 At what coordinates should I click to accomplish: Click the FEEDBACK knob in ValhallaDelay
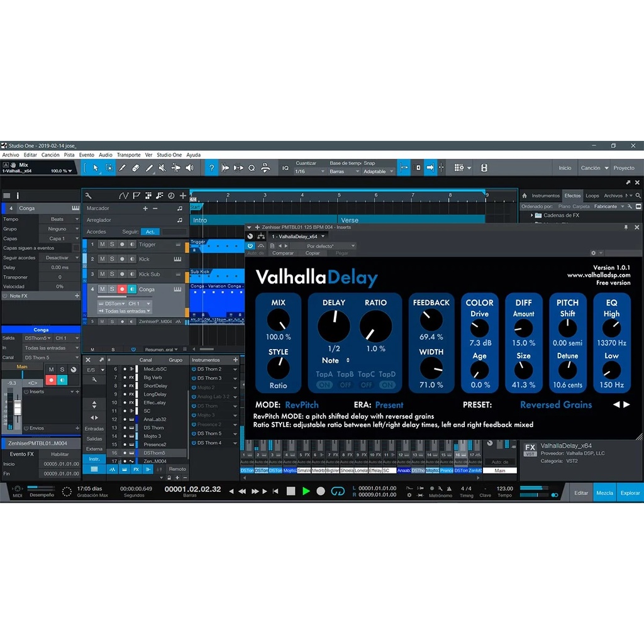click(431, 319)
